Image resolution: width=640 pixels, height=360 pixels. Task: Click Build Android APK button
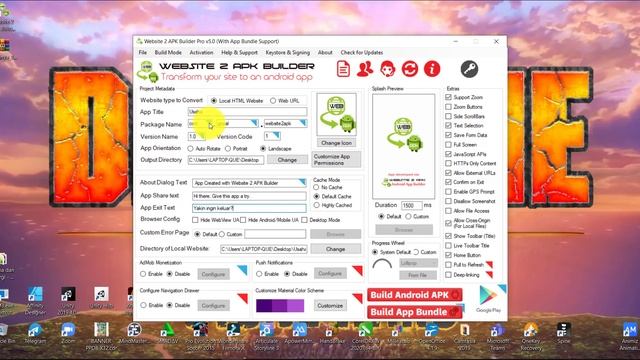[x=415, y=295]
